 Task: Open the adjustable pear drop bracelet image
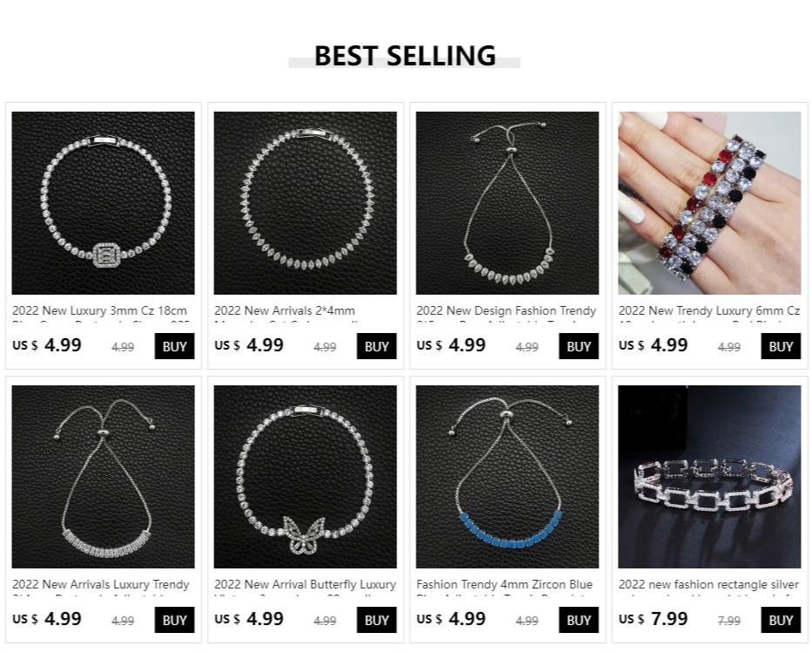(x=507, y=202)
